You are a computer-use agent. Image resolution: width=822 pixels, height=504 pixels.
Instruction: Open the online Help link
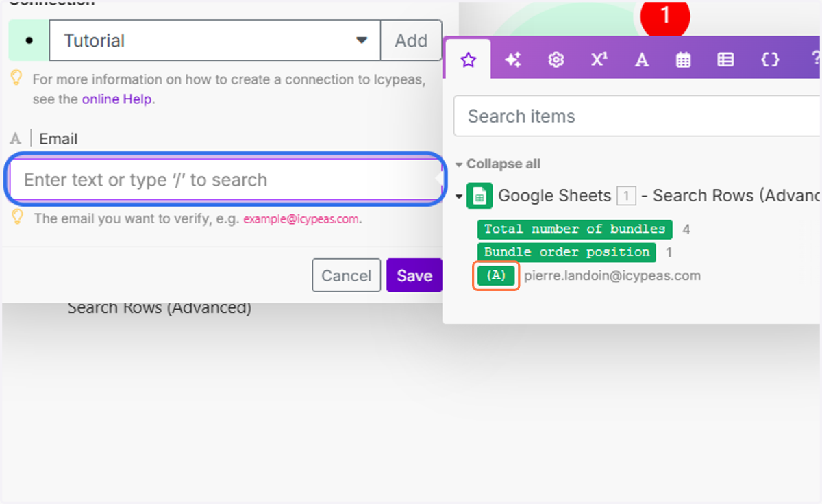tap(117, 99)
